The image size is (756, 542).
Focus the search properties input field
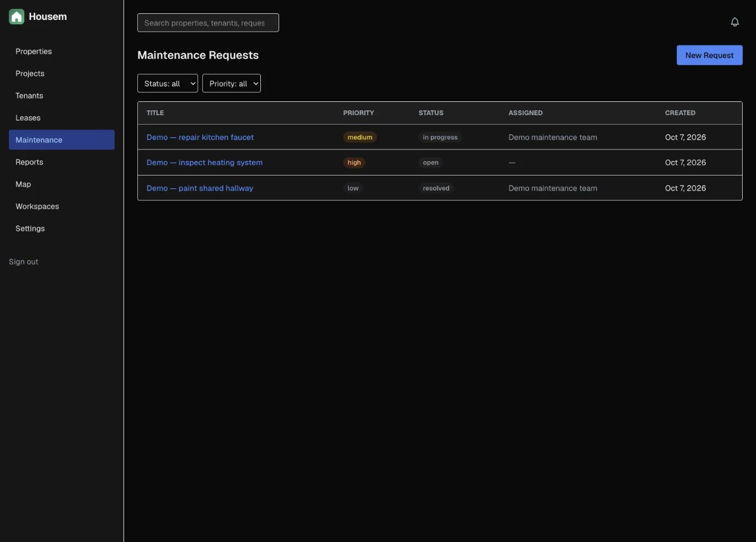[x=208, y=23]
